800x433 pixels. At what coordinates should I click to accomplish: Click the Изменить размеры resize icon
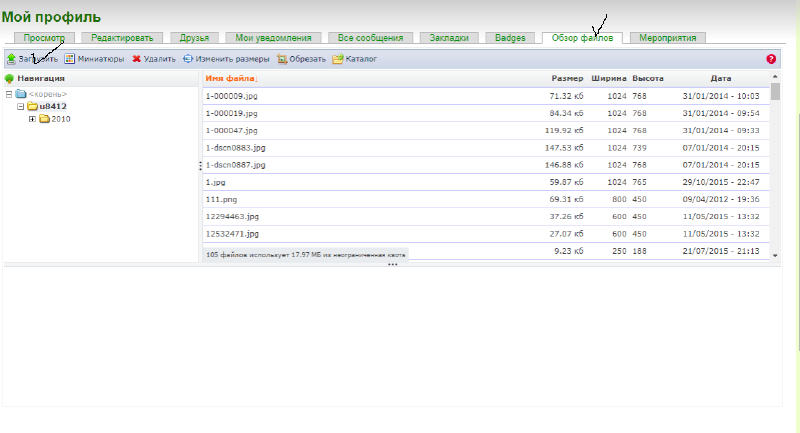[188, 59]
